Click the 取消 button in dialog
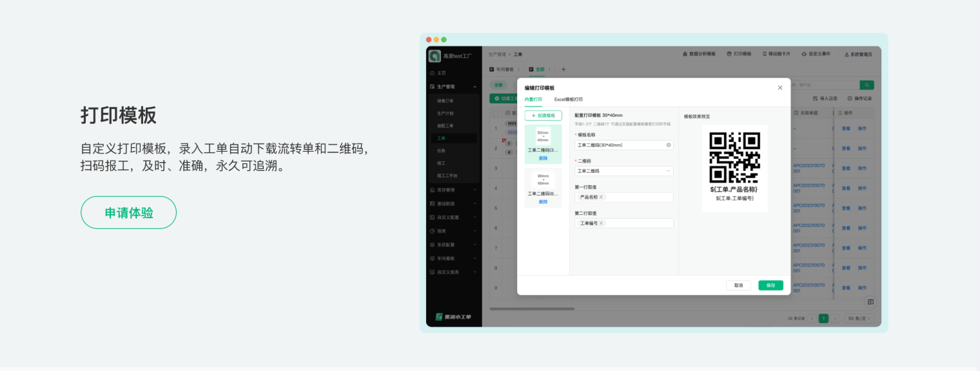 (738, 285)
